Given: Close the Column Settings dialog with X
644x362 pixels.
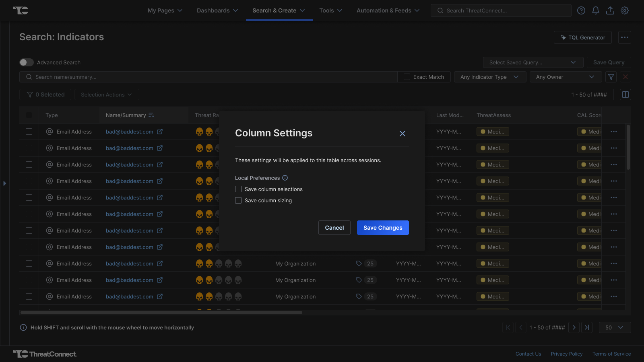Looking at the screenshot, I should 402,134.
